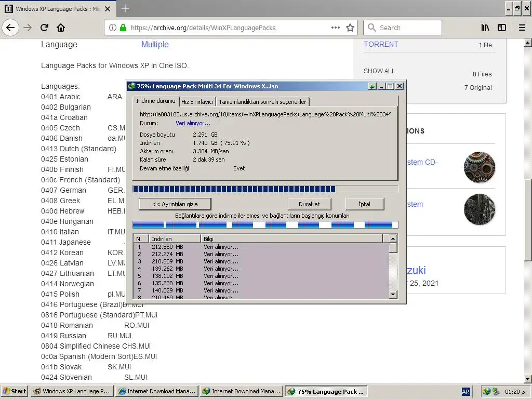Viewport: 532px width, 399px height.
Task: Click the 'stem CD-' related item link
Action: (422, 162)
